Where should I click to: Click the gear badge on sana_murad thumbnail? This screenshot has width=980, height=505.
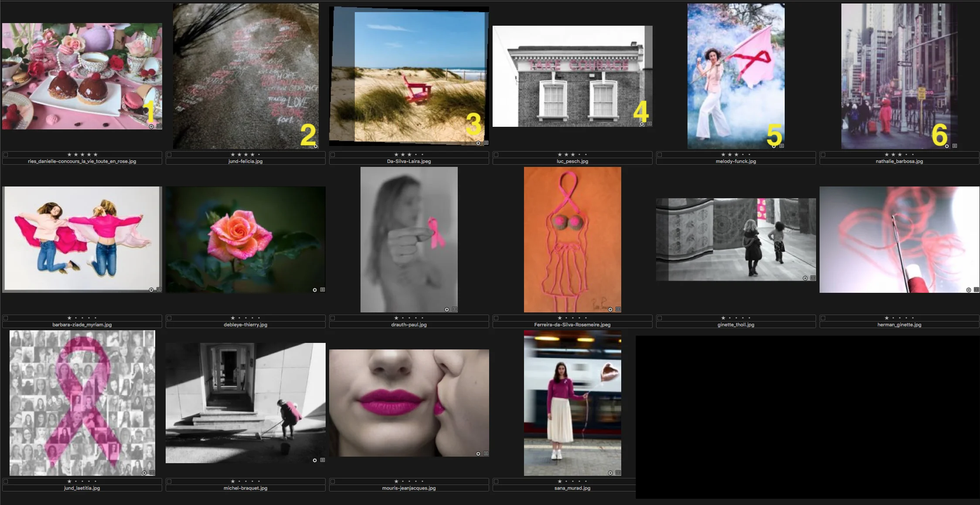[610, 473]
